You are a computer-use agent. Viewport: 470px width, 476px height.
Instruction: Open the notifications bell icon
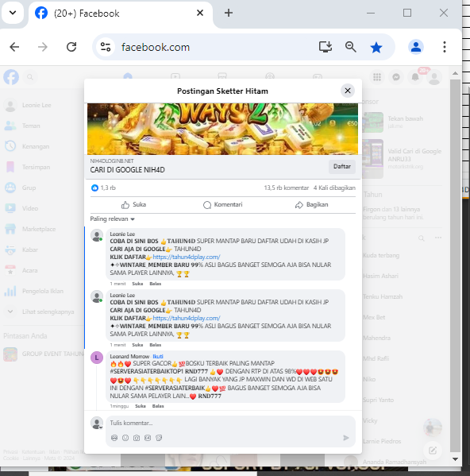point(415,77)
